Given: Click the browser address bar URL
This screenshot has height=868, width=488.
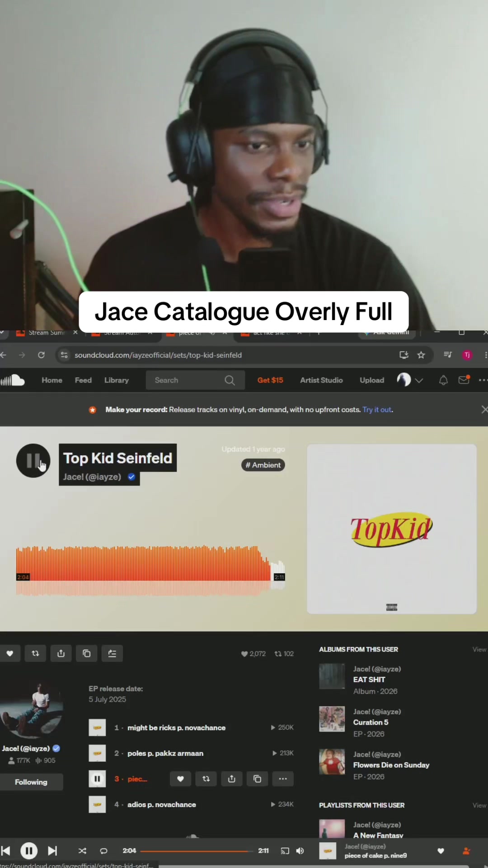Looking at the screenshot, I should pos(158,355).
